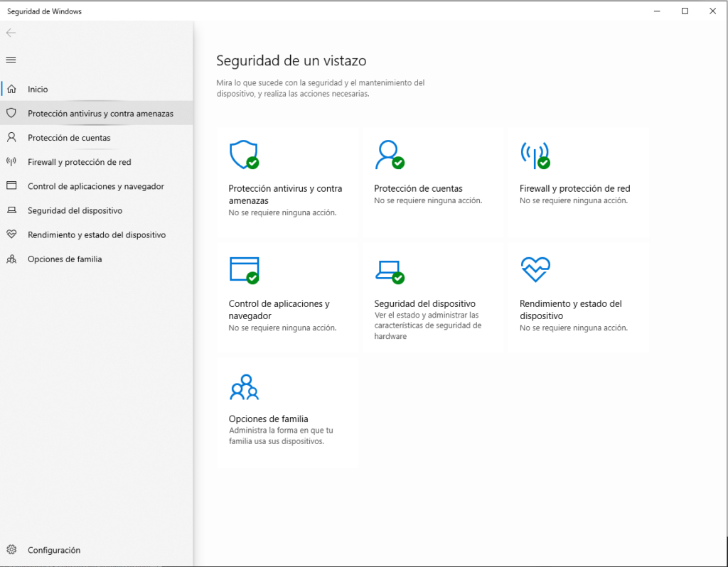The width and height of the screenshot is (728, 567).
Task: Open the Firewall y protección de red tile title
Action: (x=574, y=188)
